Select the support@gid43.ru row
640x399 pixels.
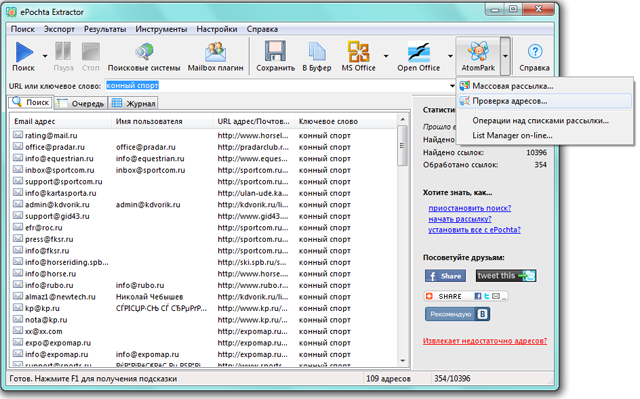(x=203, y=216)
